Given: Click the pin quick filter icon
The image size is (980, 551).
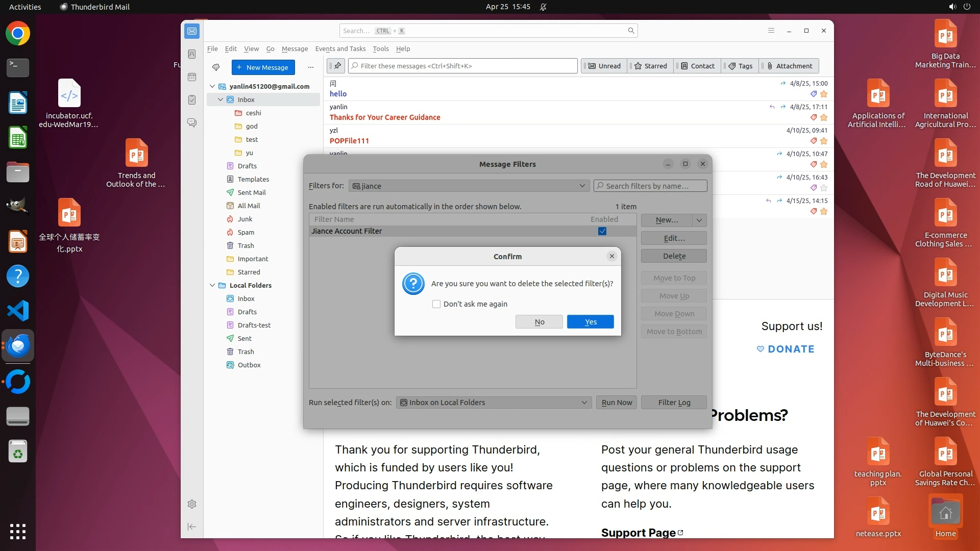Looking at the screenshot, I should [337, 66].
